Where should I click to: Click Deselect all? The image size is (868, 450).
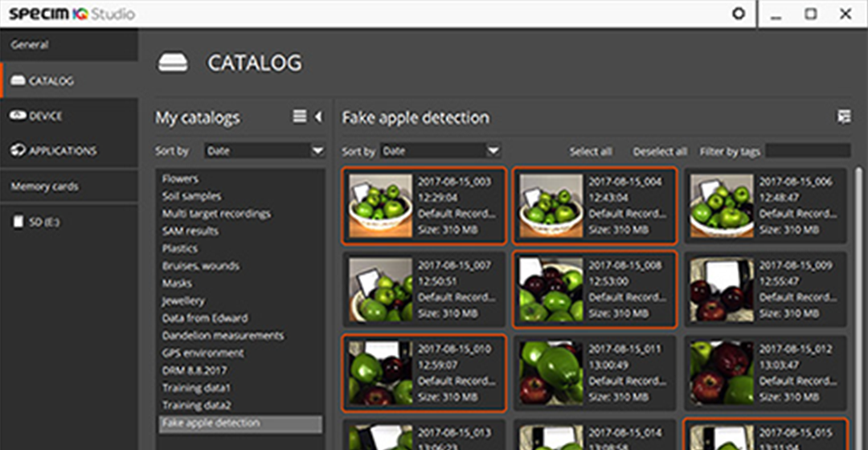click(x=660, y=151)
